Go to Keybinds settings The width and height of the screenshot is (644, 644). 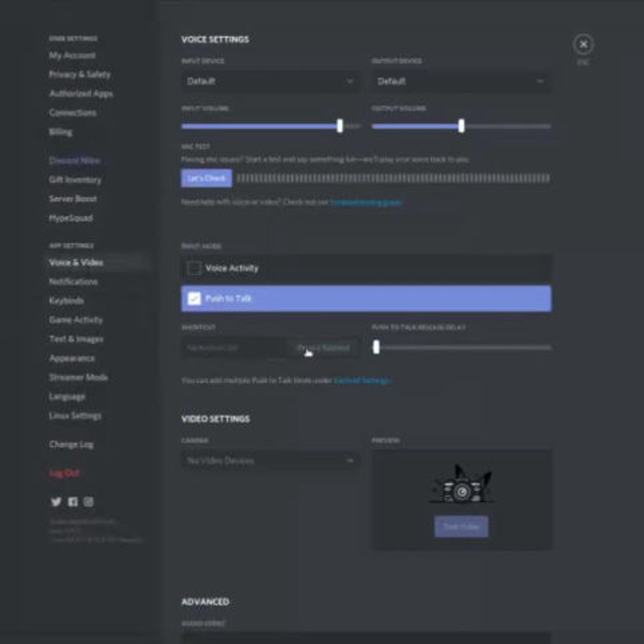pos(66,301)
